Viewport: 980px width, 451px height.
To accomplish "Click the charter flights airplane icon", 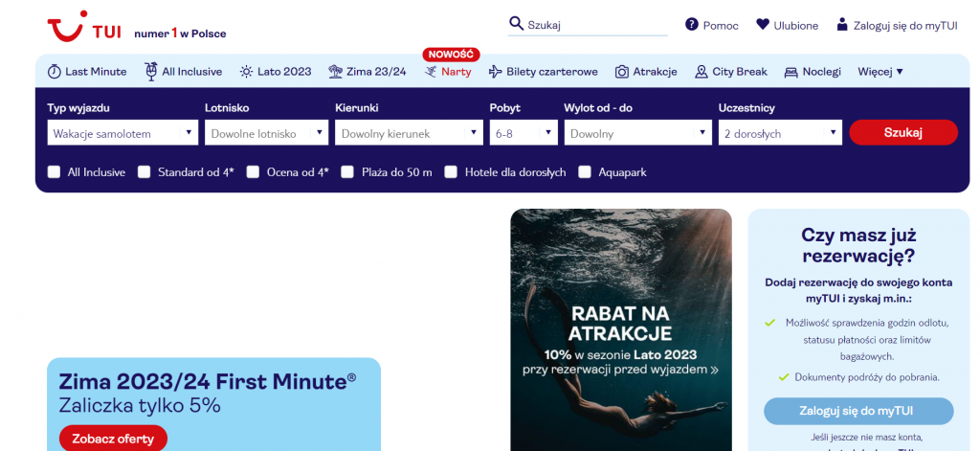I will (x=496, y=71).
